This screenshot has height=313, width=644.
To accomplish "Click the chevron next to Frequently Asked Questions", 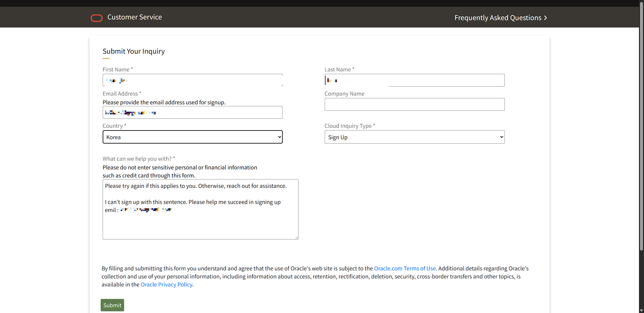I will click(545, 18).
